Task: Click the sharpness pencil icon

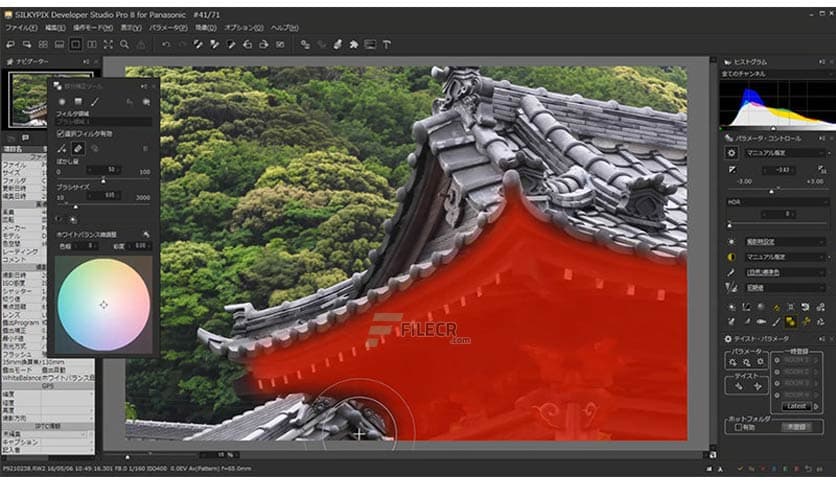Action: coord(732,288)
